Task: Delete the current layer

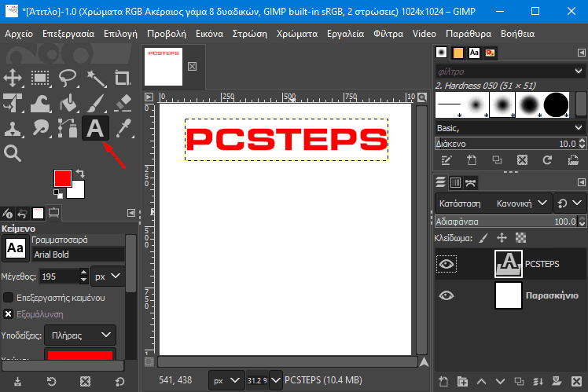Action: point(576,382)
